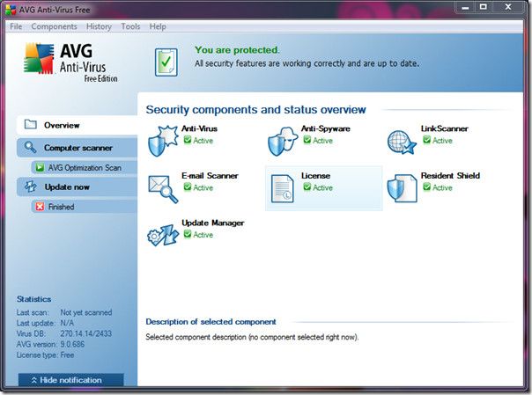Image resolution: width=532 pixels, height=395 pixels.
Task: Select the Anti-Virus component title
Action: (x=199, y=128)
